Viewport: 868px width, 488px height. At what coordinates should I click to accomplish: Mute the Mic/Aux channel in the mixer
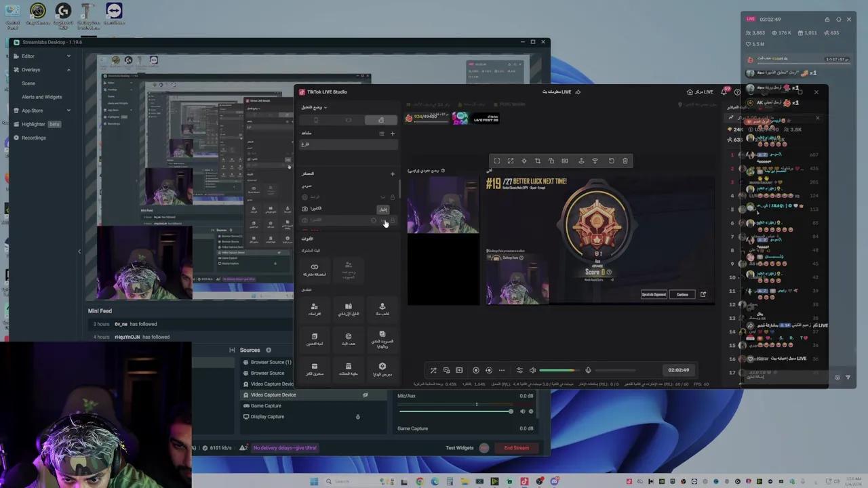523,411
